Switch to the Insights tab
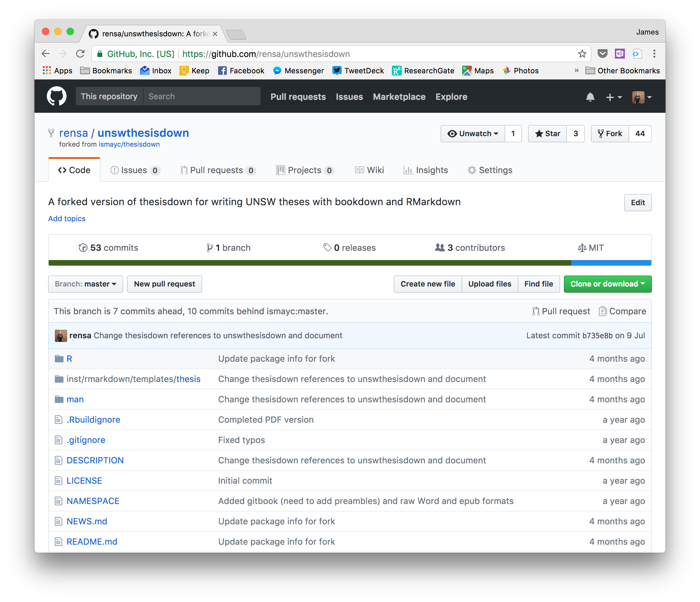700x602 pixels. tap(426, 170)
